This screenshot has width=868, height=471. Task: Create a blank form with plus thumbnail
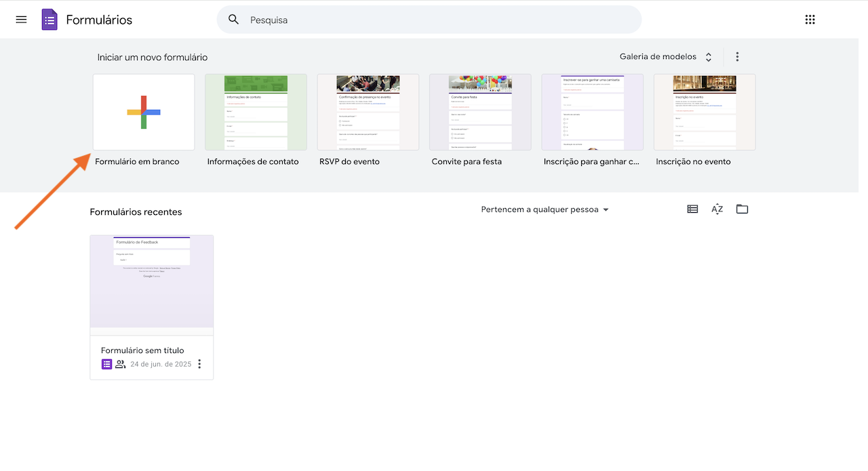point(144,112)
